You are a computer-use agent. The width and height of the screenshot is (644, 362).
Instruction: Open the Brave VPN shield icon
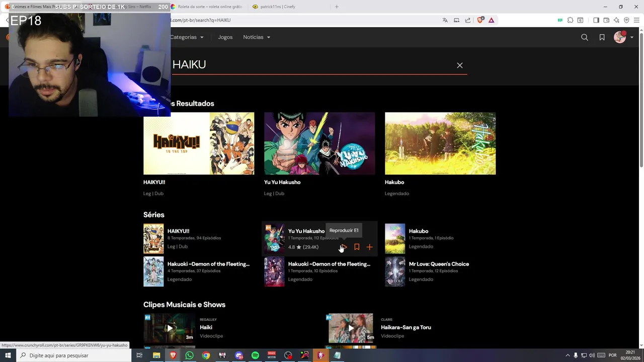click(626, 20)
